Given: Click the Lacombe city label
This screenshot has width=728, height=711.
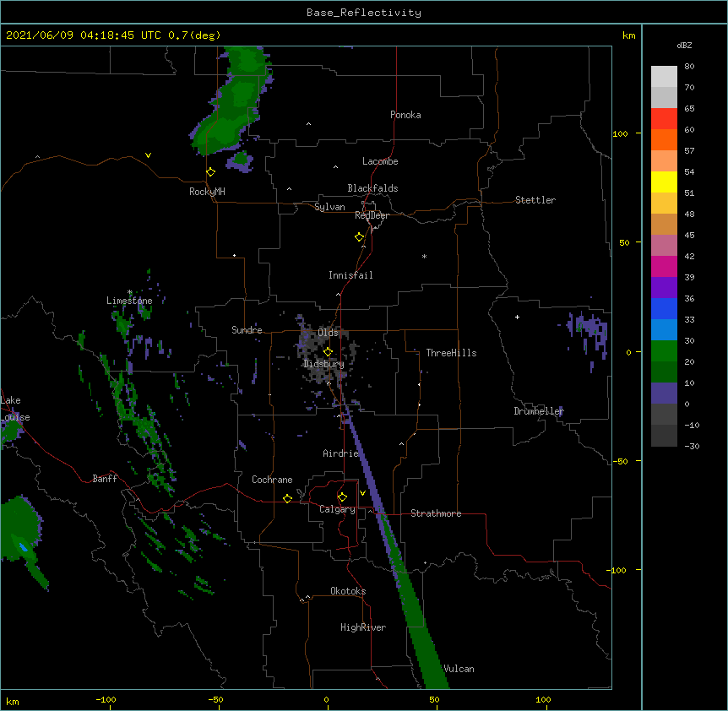Looking at the screenshot, I should click(x=380, y=161).
